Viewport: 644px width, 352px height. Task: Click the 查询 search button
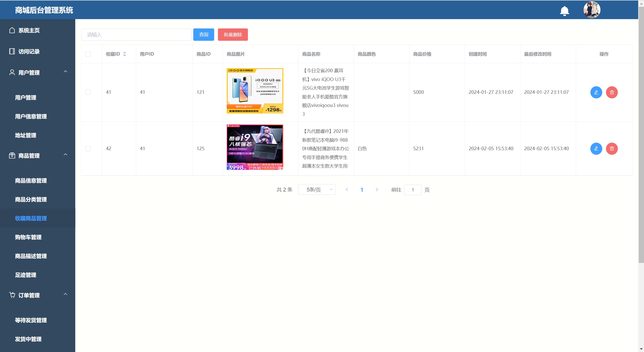[x=203, y=35]
